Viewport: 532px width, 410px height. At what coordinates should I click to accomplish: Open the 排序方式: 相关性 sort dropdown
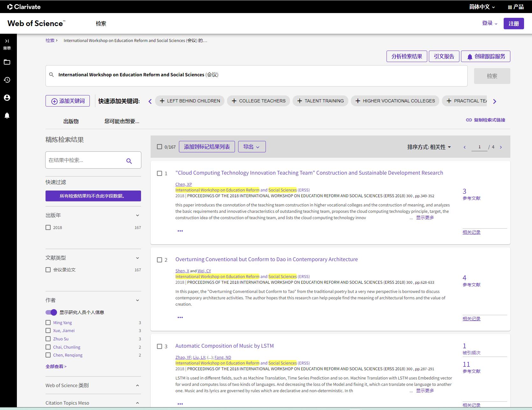click(x=429, y=147)
